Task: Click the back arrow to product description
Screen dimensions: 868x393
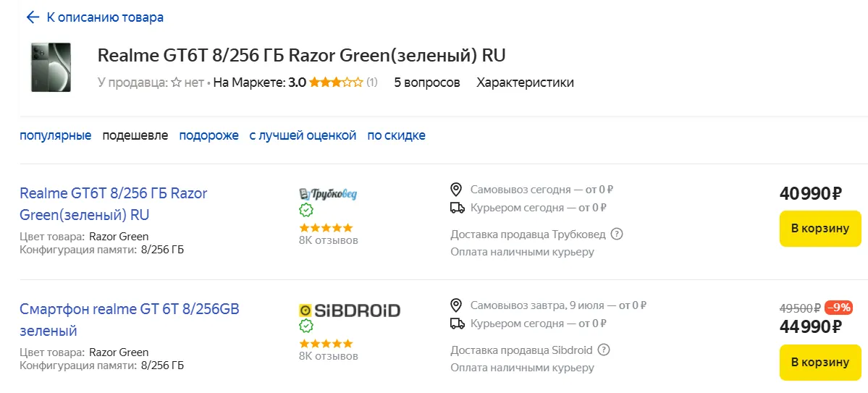Action: coord(33,17)
